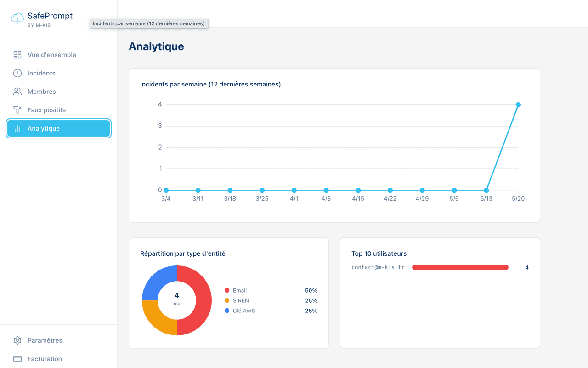The height and width of the screenshot is (368, 588).
Task: Click the orange SIREN legend dot
Action: [x=227, y=300]
